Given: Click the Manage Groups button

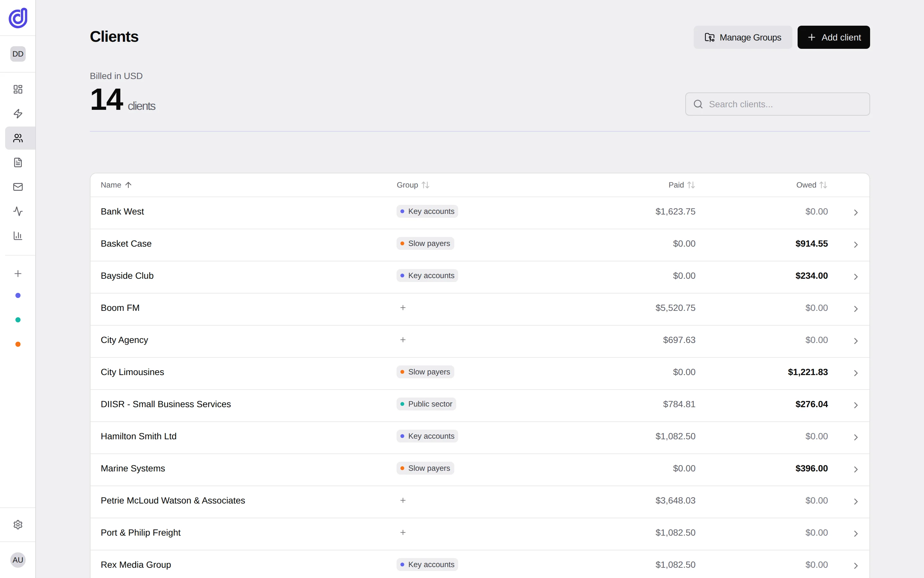Looking at the screenshot, I should [x=743, y=38].
